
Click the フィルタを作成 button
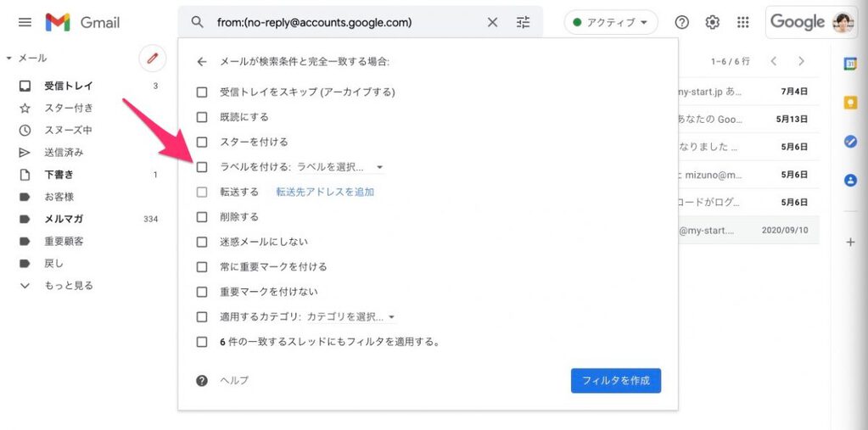pyautogui.click(x=615, y=381)
